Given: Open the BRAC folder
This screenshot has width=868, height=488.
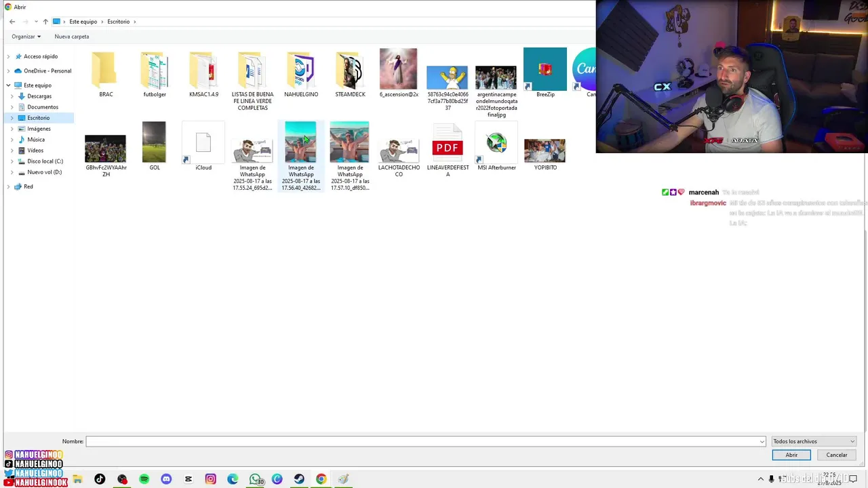Looking at the screenshot, I should pyautogui.click(x=106, y=75).
